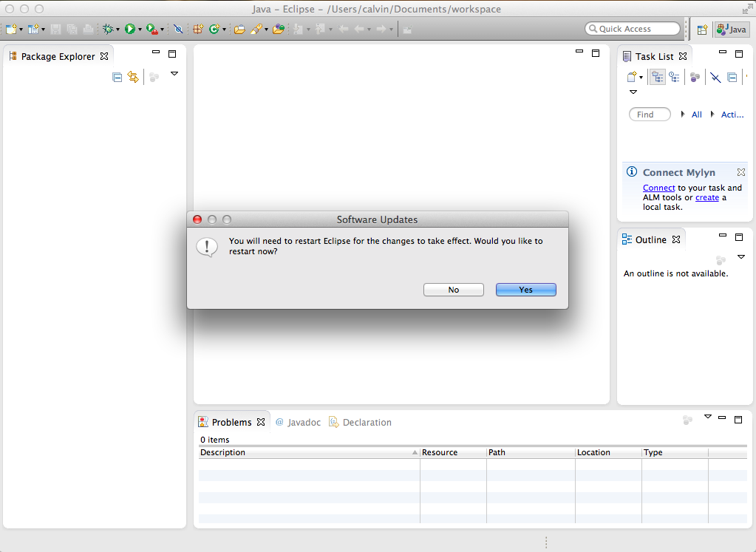The width and height of the screenshot is (756, 552).
Task: Dismiss the Connect Mylyn notice
Action: [741, 172]
